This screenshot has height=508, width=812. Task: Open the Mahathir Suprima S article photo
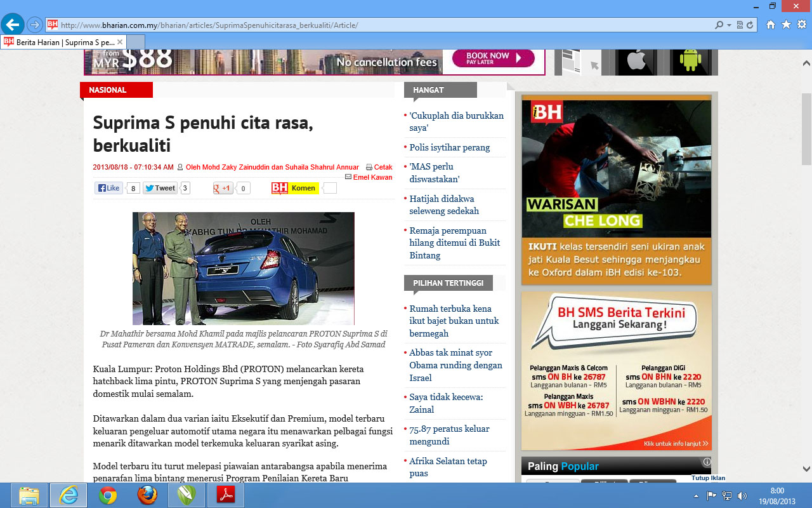(244, 269)
